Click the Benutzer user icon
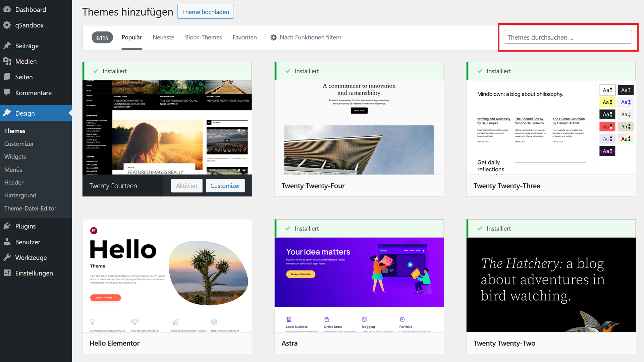 7,242
